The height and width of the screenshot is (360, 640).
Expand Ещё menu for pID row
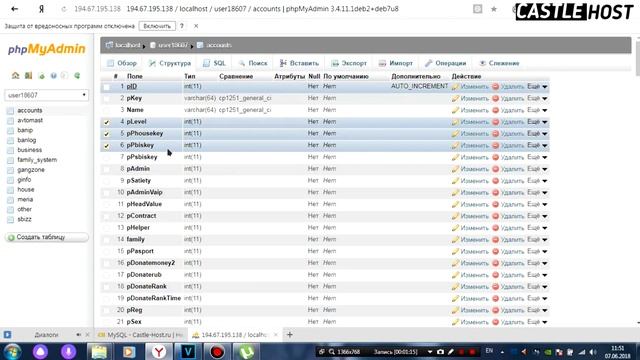(x=537, y=87)
